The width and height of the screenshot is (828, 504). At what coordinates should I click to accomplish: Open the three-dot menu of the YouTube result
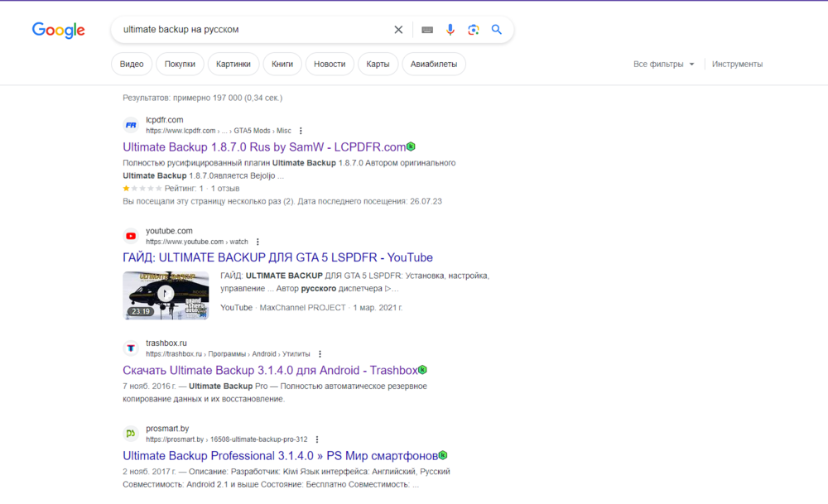pyautogui.click(x=258, y=241)
